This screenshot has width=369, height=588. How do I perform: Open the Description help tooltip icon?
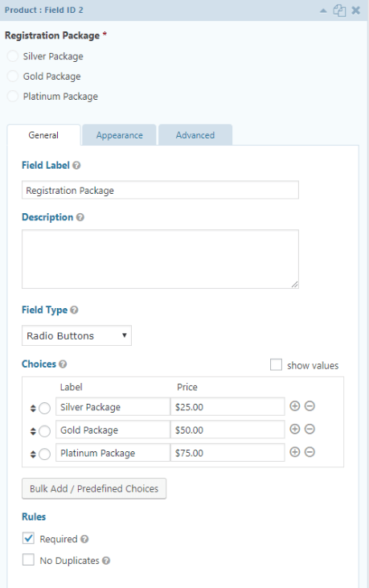[x=80, y=217]
